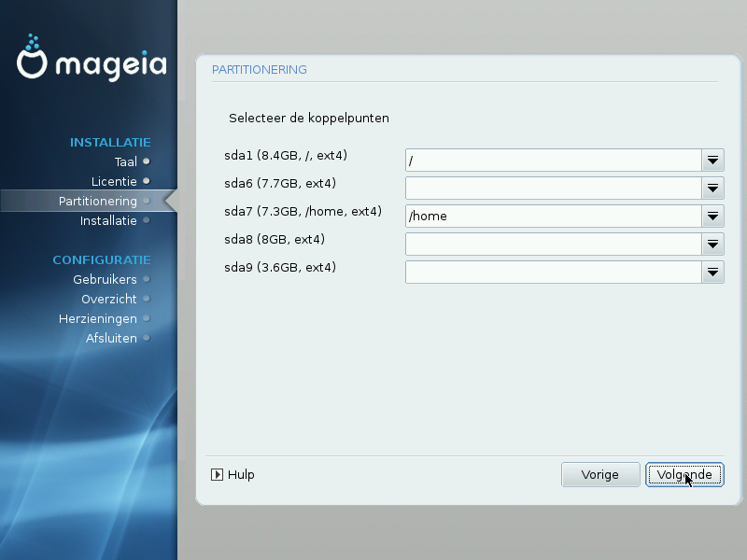Click the bullet next to Licentie
Screen dimensions: 747x560
click(x=147, y=181)
